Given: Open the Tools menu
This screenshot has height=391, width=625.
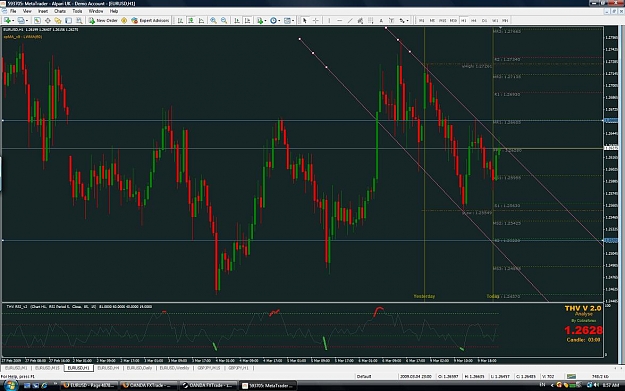Looking at the screenshot, I should (77, 11).
